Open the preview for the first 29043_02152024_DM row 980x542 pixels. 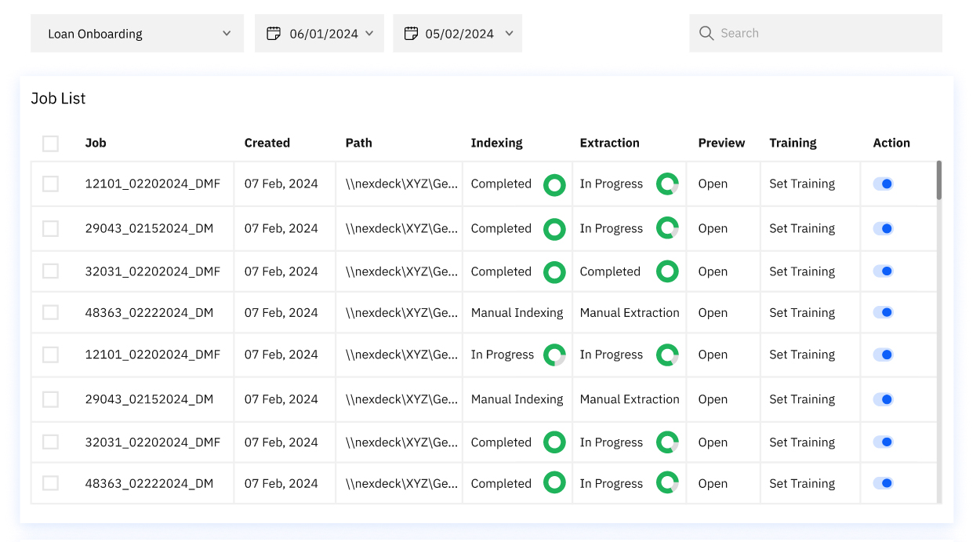(x=713, y=228)
